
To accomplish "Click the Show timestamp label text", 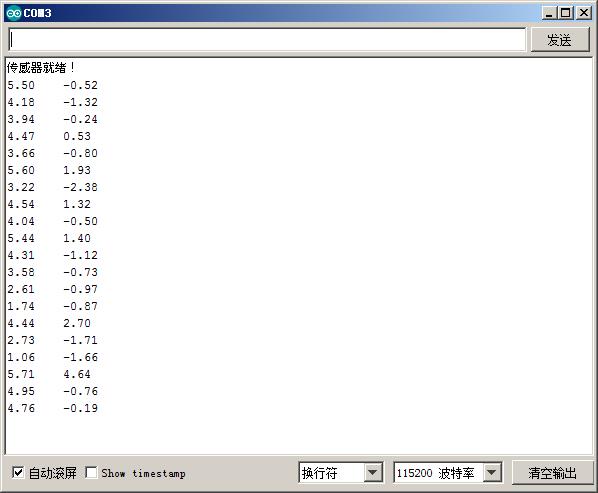I will [143, 474].
